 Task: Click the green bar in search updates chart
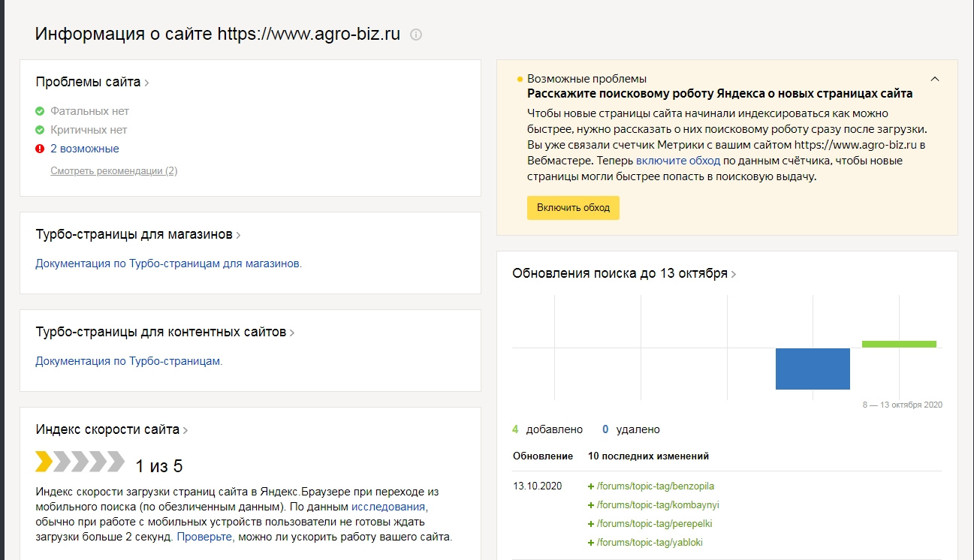coord(899,345)
